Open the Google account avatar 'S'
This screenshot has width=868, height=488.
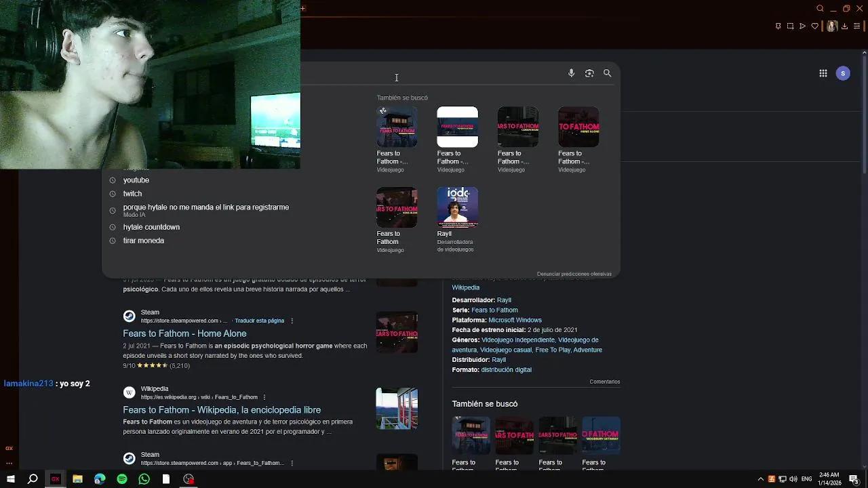tap(843, 73)
